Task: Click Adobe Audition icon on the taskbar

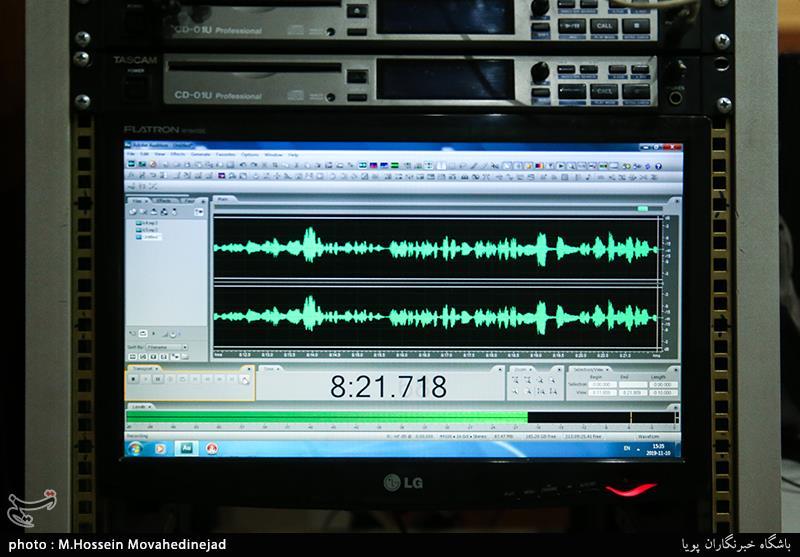Action: 185,448
